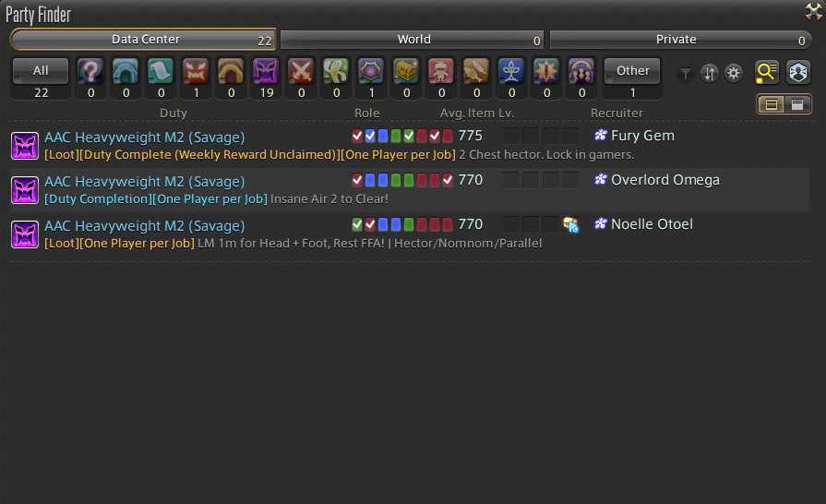Filter by the FATEs purple emblem icon

[371, 71]
